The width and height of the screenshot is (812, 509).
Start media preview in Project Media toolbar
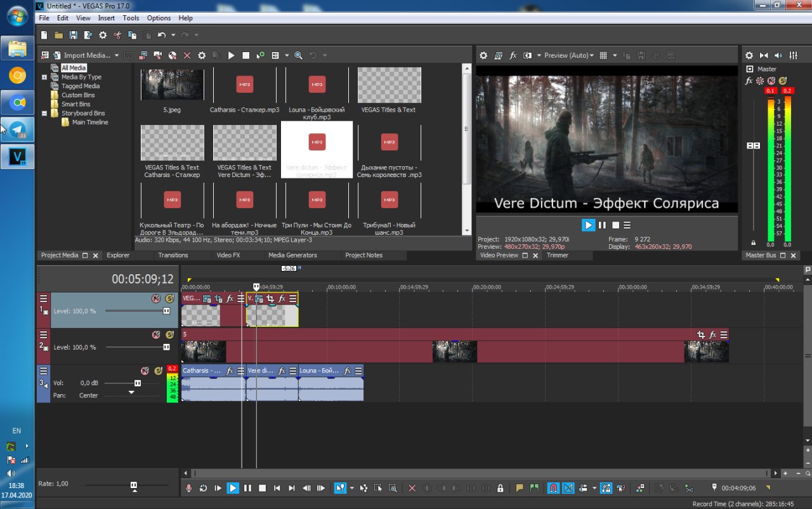pos(231,56)
